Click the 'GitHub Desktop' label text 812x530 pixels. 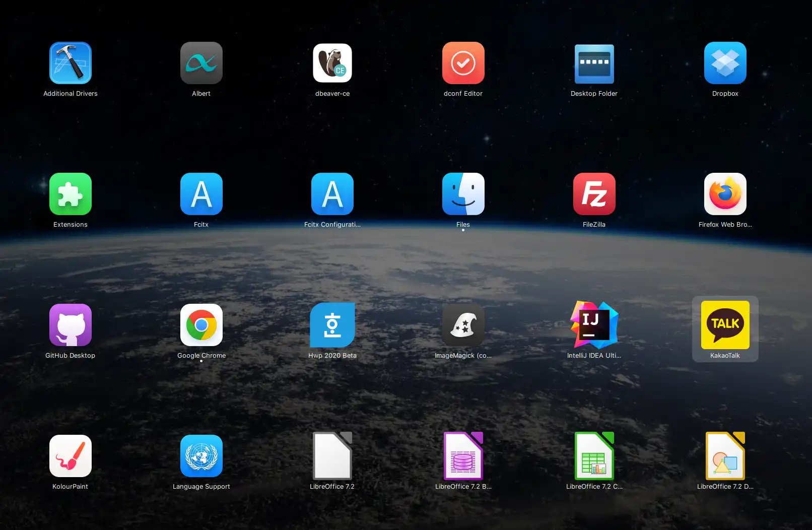71,356
